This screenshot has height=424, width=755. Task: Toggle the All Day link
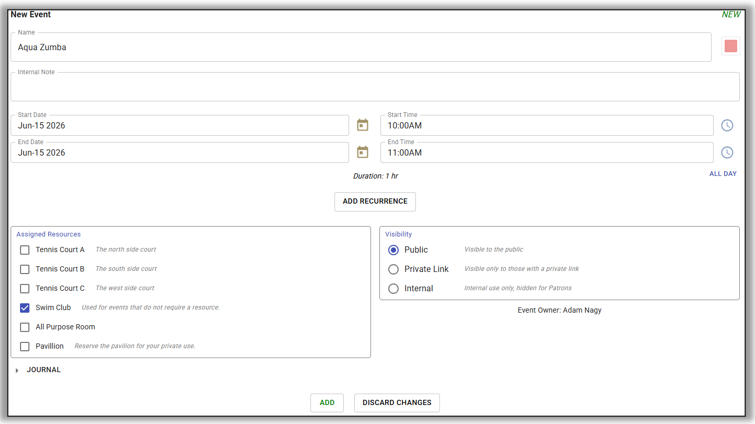click(722, 174)
